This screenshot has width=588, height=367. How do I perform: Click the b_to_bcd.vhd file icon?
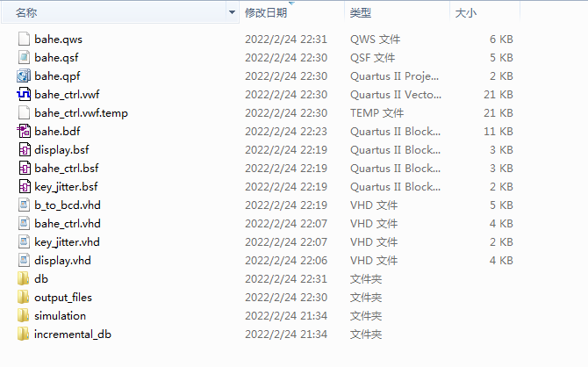coord(24,205)
